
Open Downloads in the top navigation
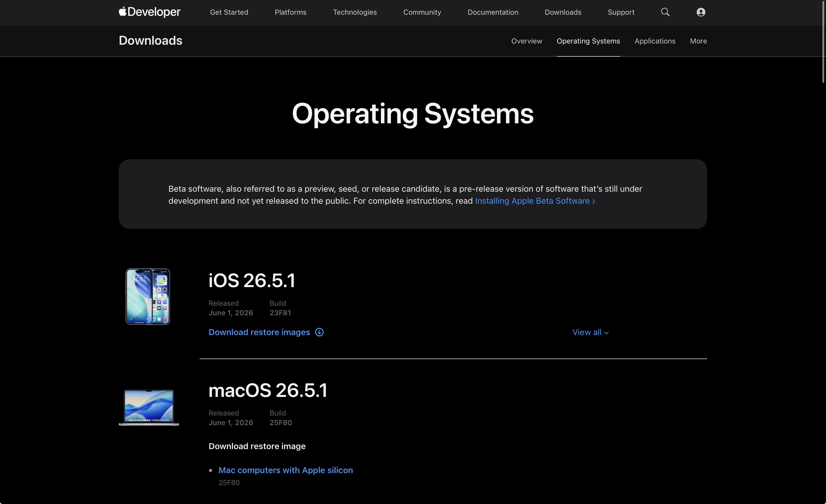[x=563, y=12]
